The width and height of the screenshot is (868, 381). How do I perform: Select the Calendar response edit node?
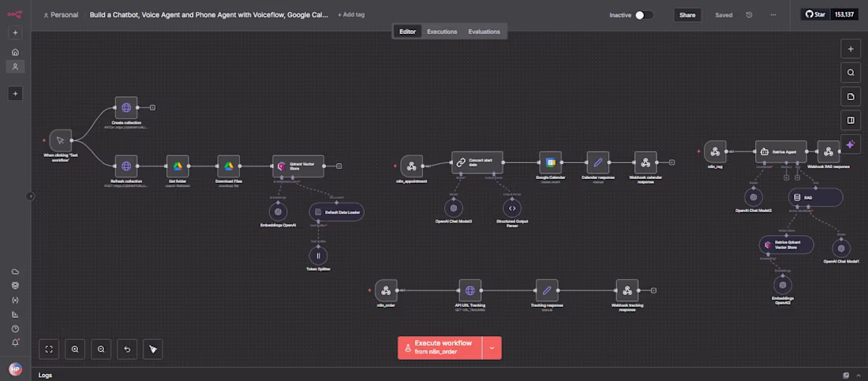pos(598,162)
